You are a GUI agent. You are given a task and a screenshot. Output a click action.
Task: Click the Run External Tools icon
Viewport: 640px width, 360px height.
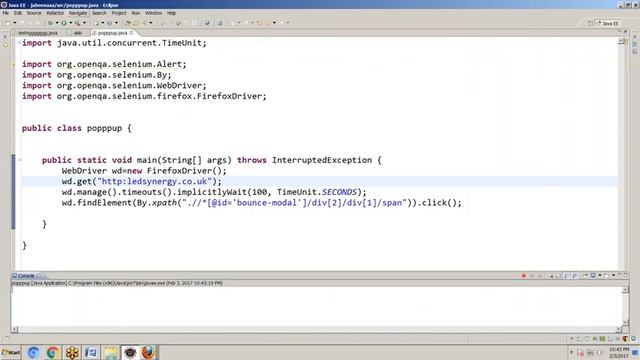[x=77, y=23]
